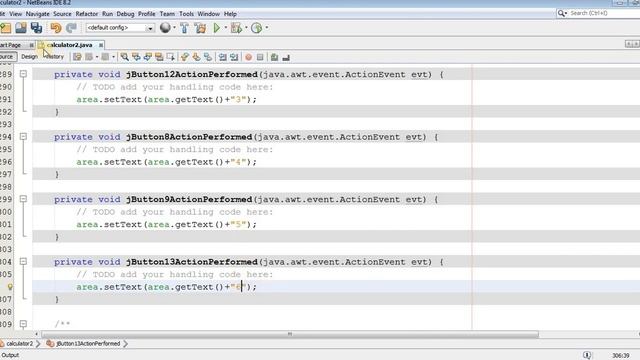640x360 pixels.
Task: Select the calculator2.java tab
Action: click(70, 45)
